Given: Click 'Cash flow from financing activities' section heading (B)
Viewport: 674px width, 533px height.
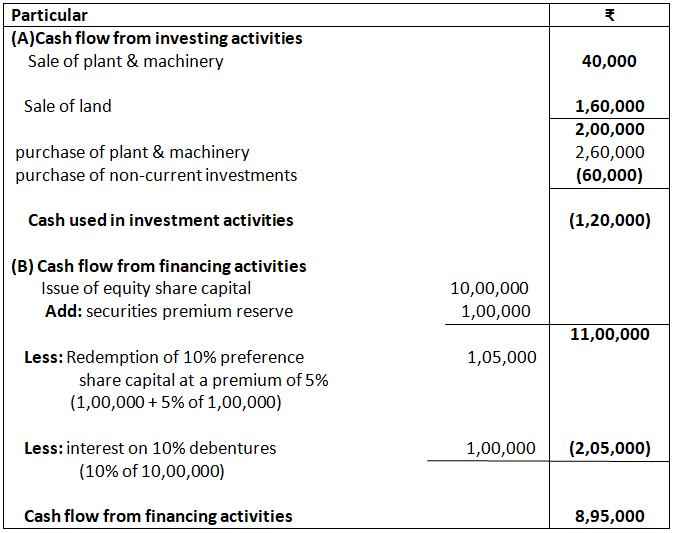Looking at the screenshot, I should tap(159, 266).
